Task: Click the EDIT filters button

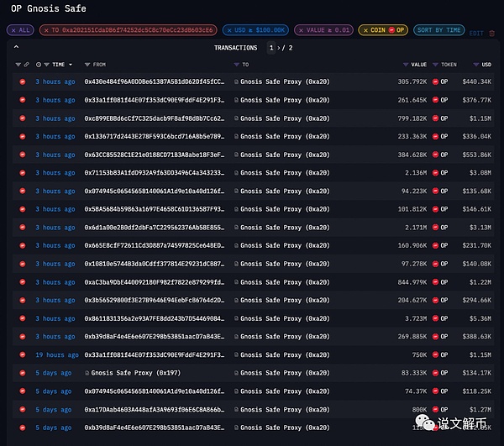Action: coord(476,34)
